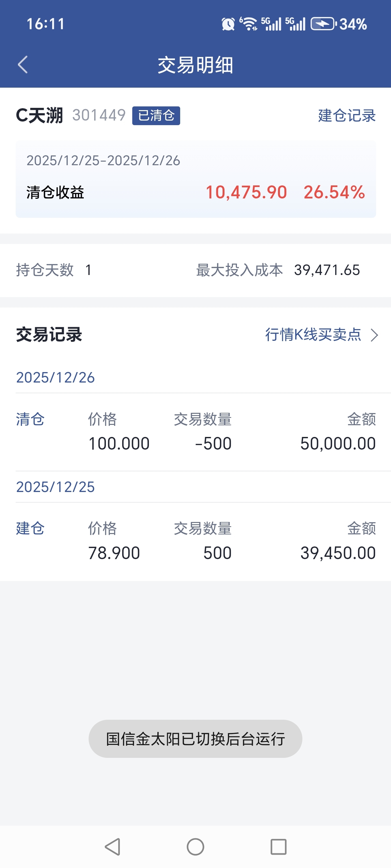Viewport: 391px width, 868px height.
Task: Select the 2025/12/25 date header
Action: coord(55,487)
